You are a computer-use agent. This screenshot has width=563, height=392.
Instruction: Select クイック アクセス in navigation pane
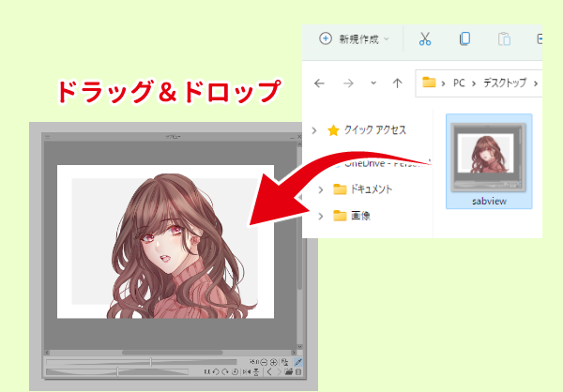[374, 130]
